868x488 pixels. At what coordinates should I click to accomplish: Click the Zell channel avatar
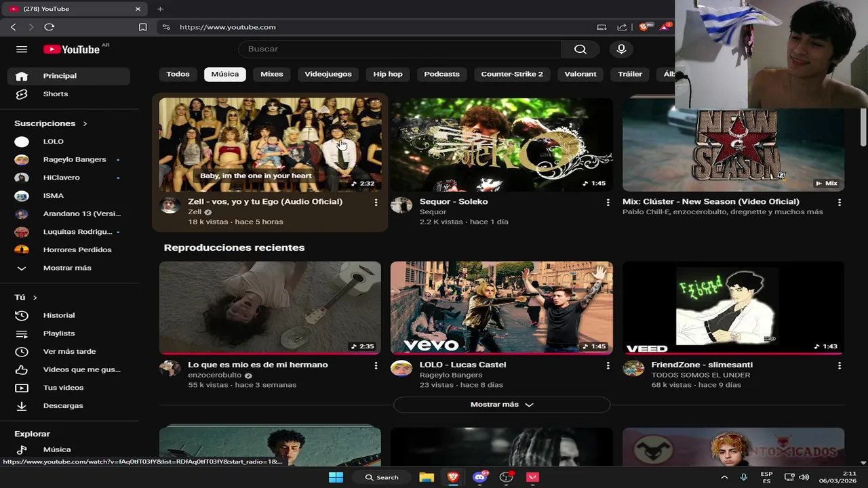coord(170,205)
